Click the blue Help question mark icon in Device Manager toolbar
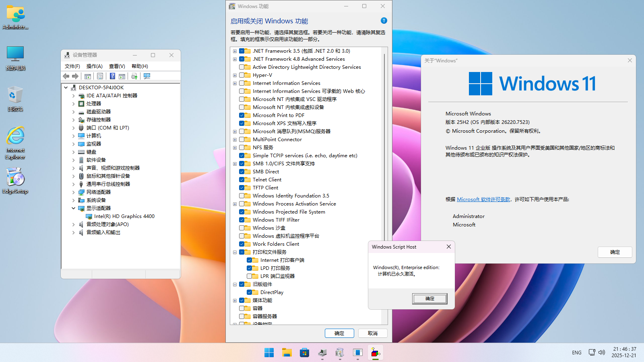644x362 pixels. point(113,76)
